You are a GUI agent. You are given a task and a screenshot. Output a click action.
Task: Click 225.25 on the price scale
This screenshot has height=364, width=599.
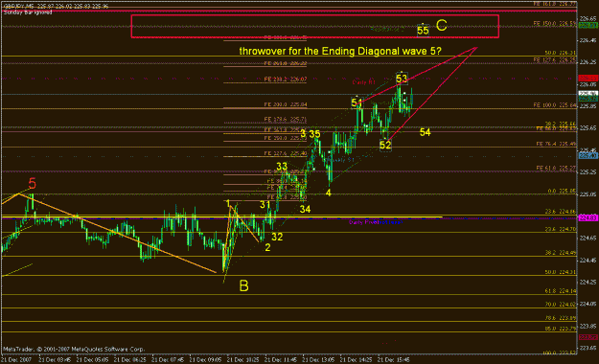coord(587,172)
